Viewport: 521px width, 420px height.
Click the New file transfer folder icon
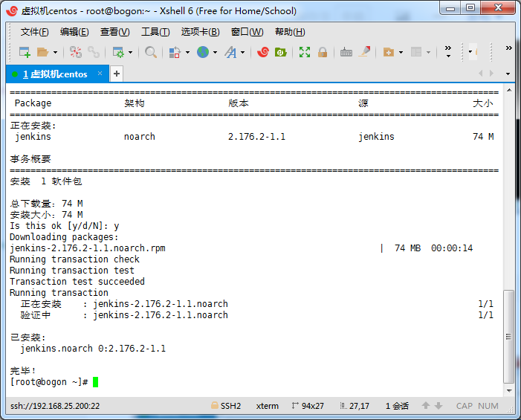389,52
